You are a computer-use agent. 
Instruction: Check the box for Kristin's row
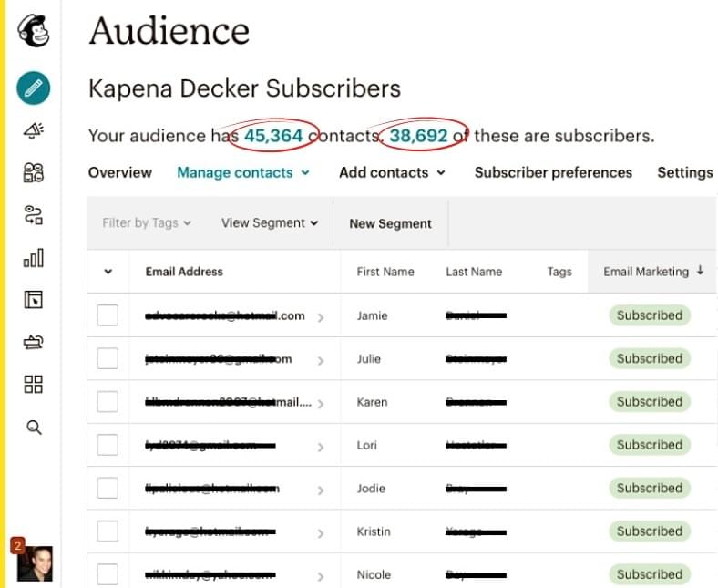(108, 531)
